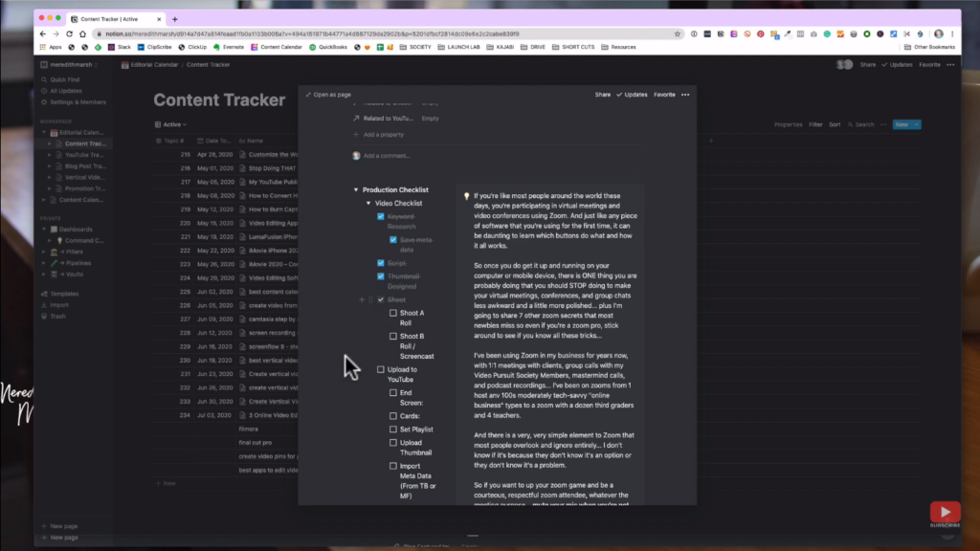Open the SOCIETY bookmarks folder
The height and width of the screenshot is (551, 980).
[415, 47]
